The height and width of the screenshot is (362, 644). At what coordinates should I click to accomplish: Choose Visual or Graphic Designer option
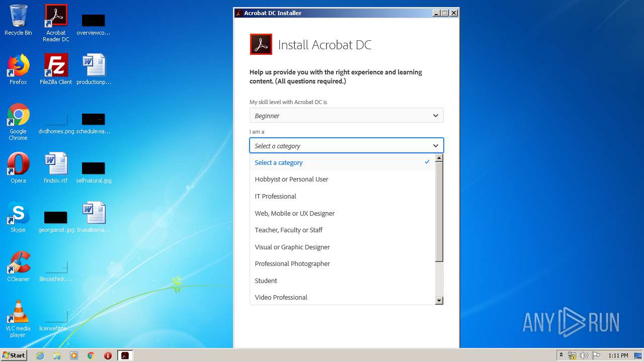point(342,247)
